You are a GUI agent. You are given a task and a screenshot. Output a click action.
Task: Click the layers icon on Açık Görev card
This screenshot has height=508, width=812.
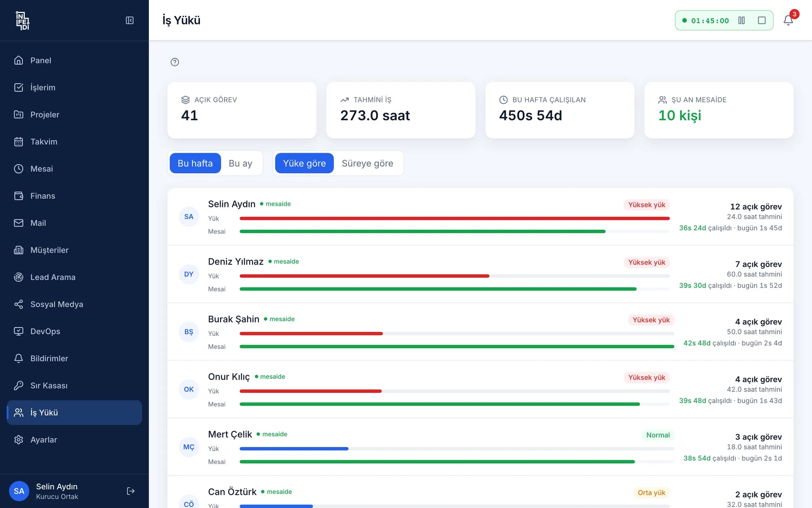click(x=185, y=100)
